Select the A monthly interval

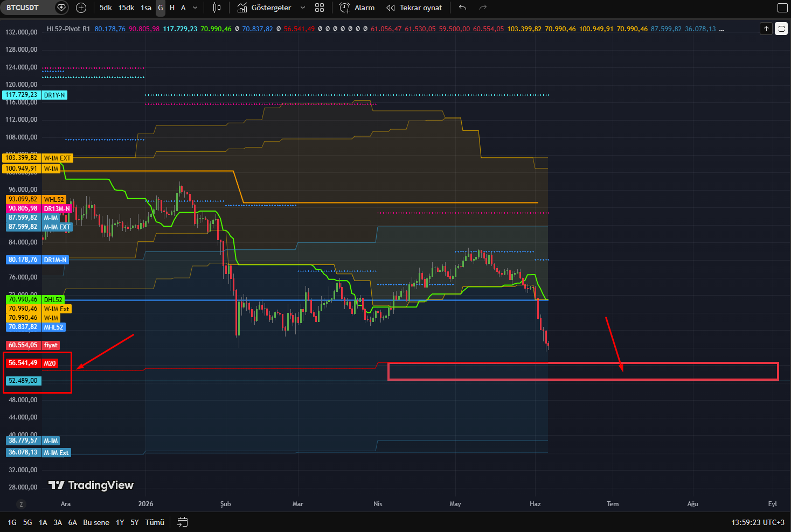(x=183, y=8)
